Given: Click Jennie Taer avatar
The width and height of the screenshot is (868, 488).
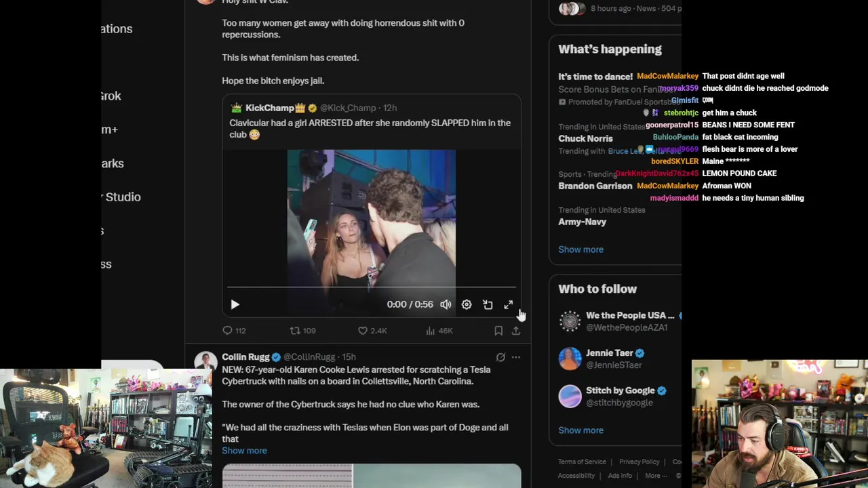Looking at the screenshot, I should tap(570, 359).
